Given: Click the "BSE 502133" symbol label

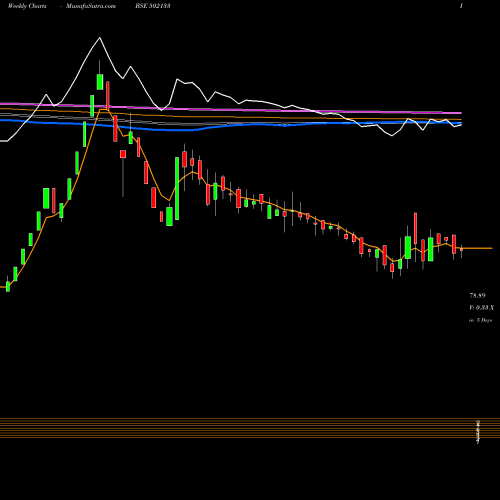Looking at the screenshot, I should point(153,6).
